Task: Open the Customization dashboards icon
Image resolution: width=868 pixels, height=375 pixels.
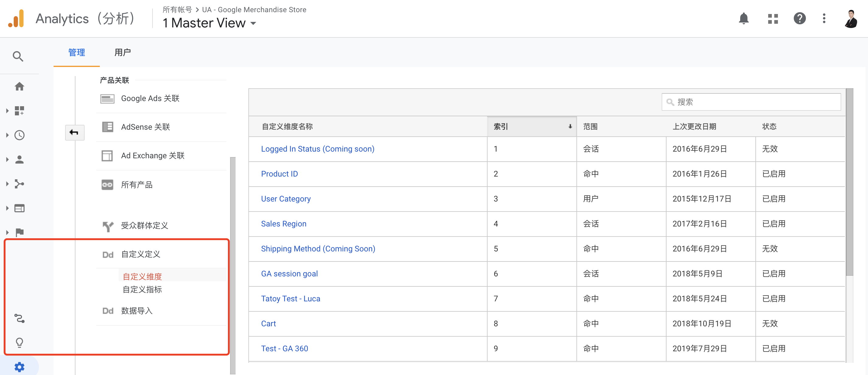Action: [19, 110]
